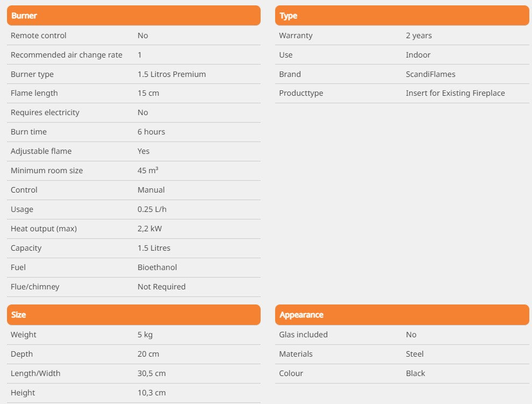Select the ScandiFlames brand value
The image size is (532, 404).
pos(430,74)
